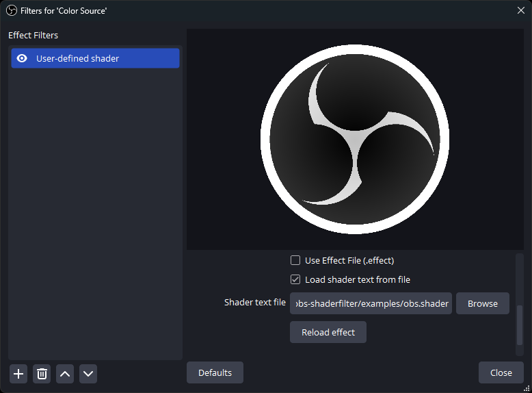This screenshot has height=393, width=532.
Task: Click the window resize grip in the corner
Action: coord(527,389)
